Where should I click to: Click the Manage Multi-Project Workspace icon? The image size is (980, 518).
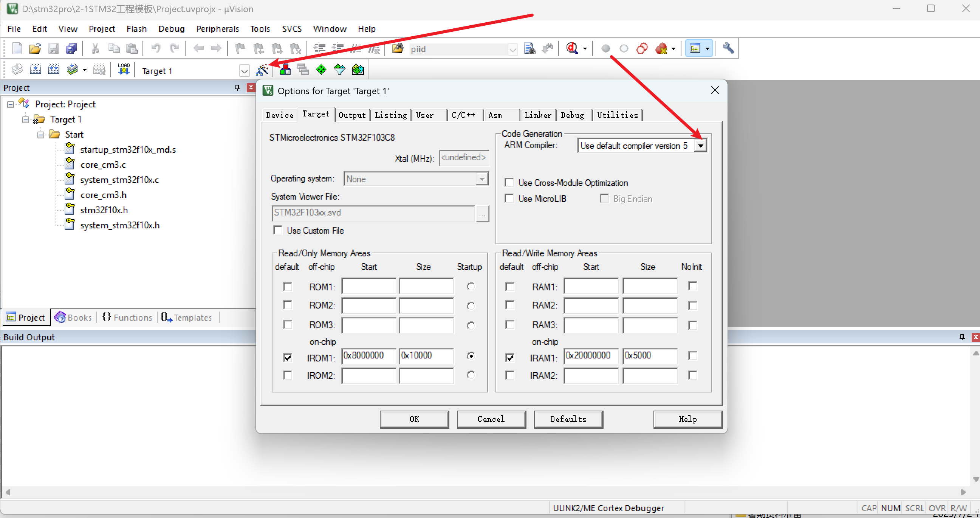coord(303,70)
